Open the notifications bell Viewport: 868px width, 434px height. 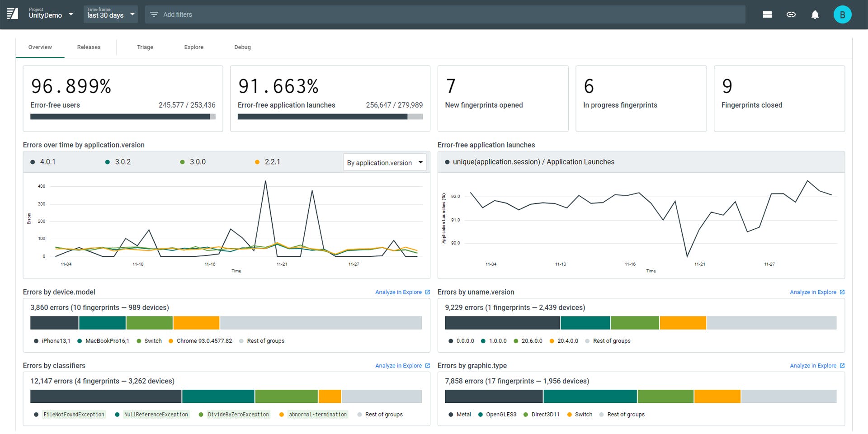click(x=815, y=14)
